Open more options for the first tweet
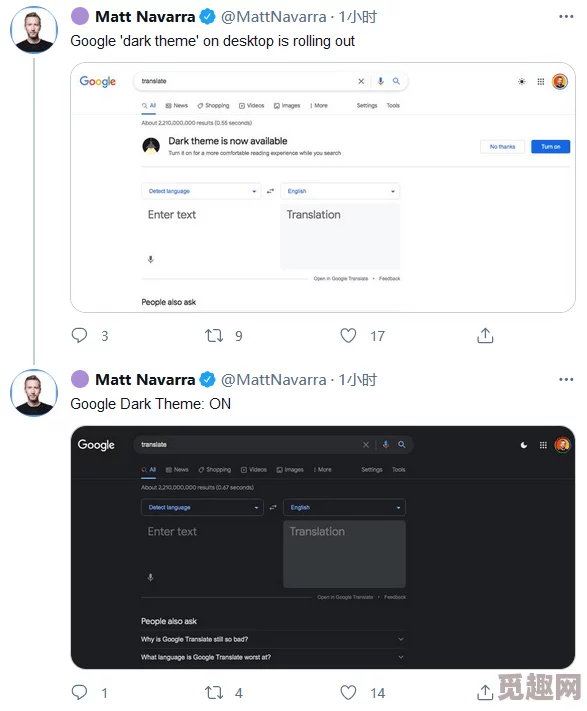The image size is (587, 711). coord(566,17)
